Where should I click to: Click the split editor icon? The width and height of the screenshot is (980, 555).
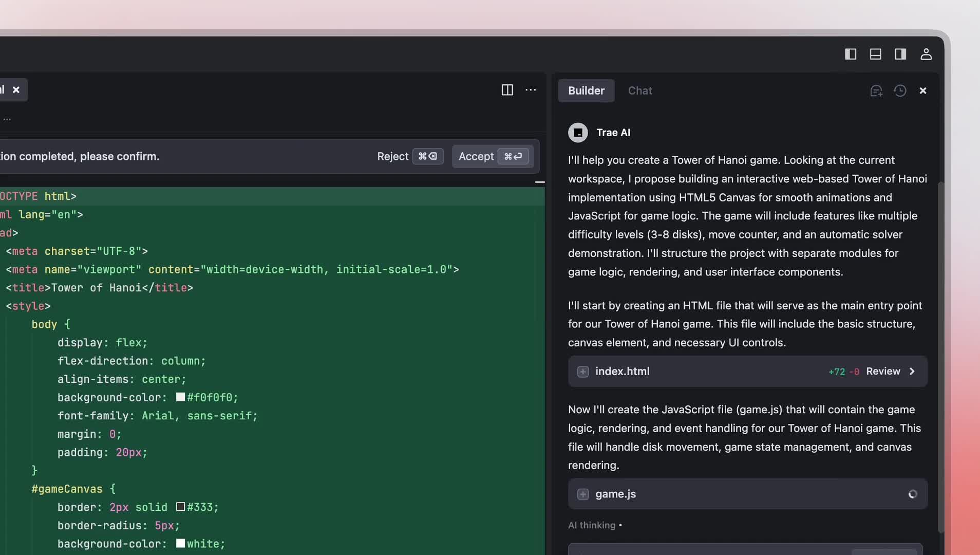pos(507,90)
